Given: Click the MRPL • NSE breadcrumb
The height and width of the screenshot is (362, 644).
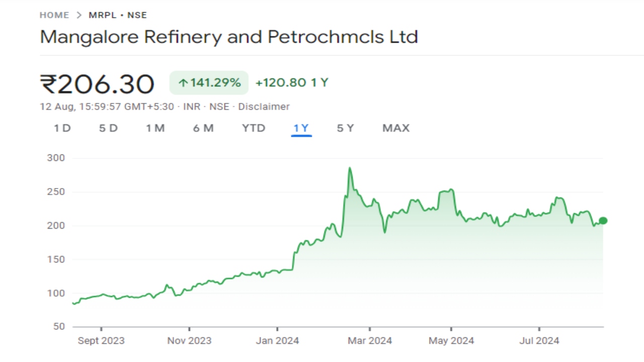Looking at the screenshot, I should [x=118, y=15].
